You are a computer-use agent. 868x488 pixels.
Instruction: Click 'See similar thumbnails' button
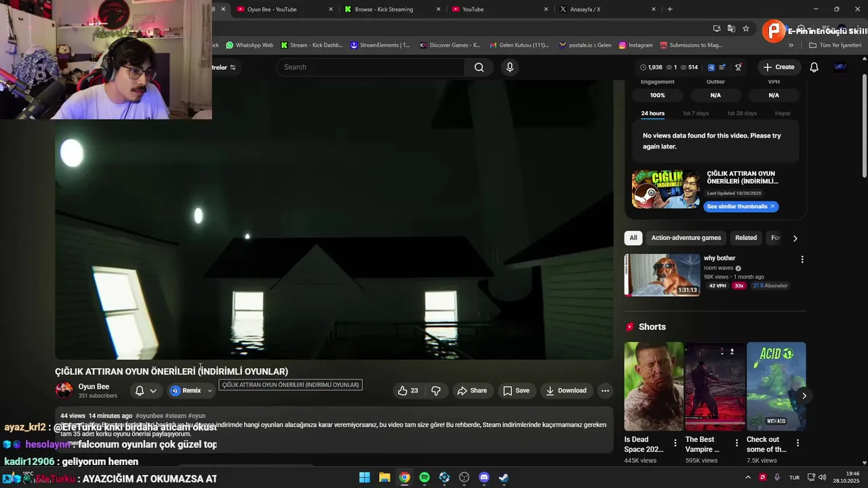[x=741, y=207]
